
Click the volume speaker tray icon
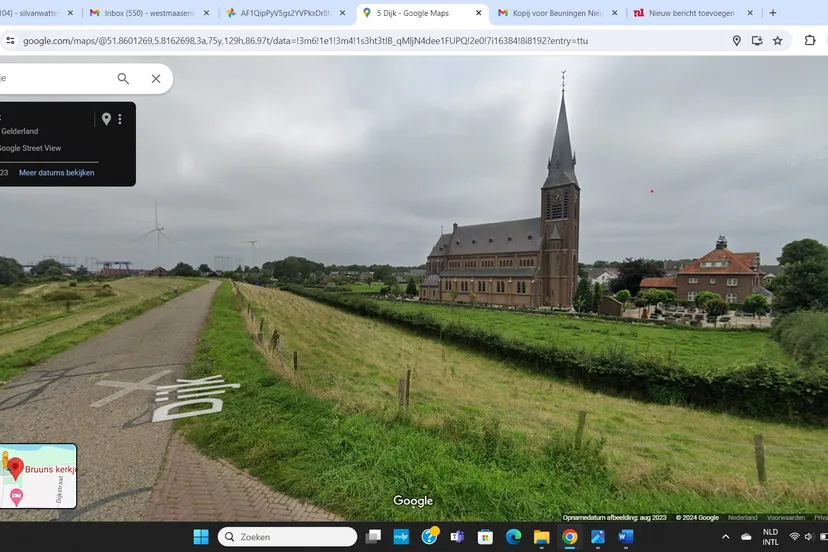(x=809, y=537)
